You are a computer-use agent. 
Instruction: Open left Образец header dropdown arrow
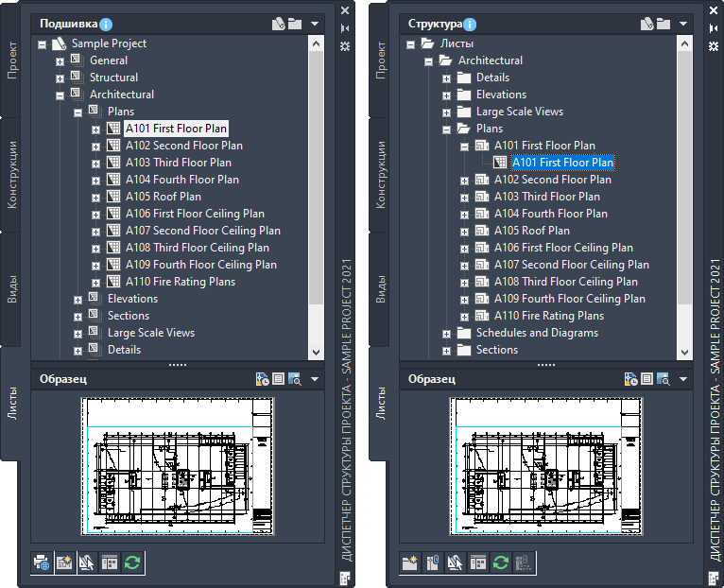point(315,379)
